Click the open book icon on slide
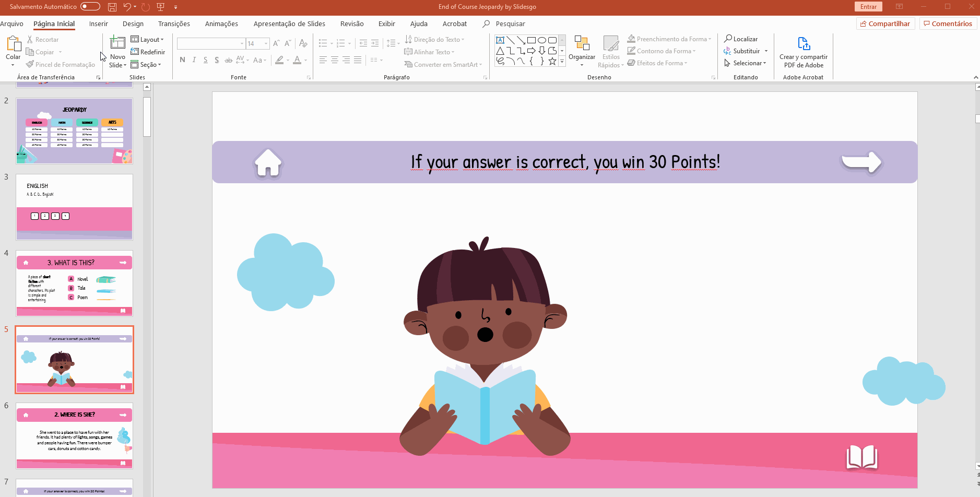This screenshot has height=497, width=980. point(861,457)
